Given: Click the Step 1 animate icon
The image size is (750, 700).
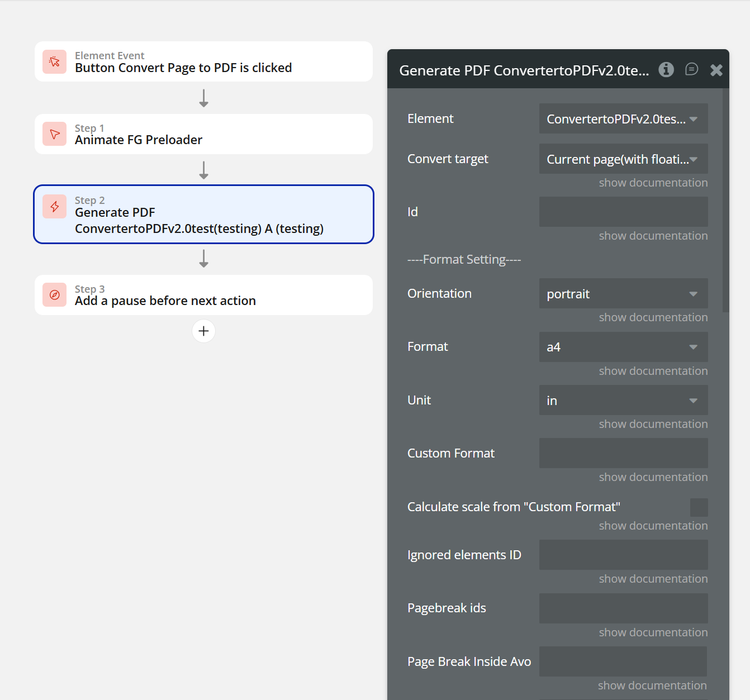Looking at the screenshot, I should pos(55,134).
